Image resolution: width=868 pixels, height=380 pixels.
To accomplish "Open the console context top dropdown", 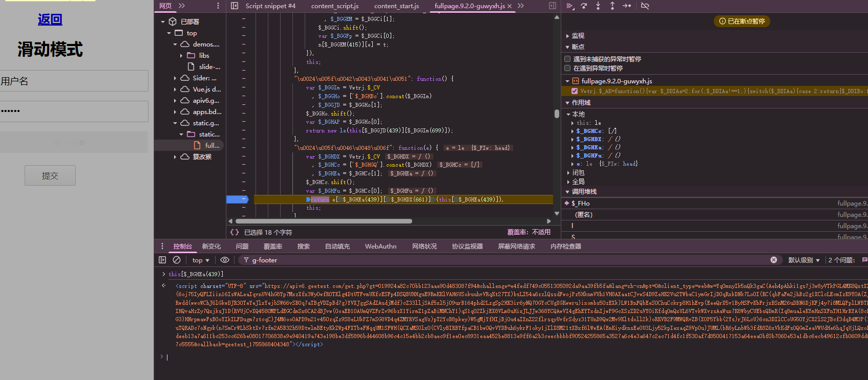I will (x=201, y=260).
